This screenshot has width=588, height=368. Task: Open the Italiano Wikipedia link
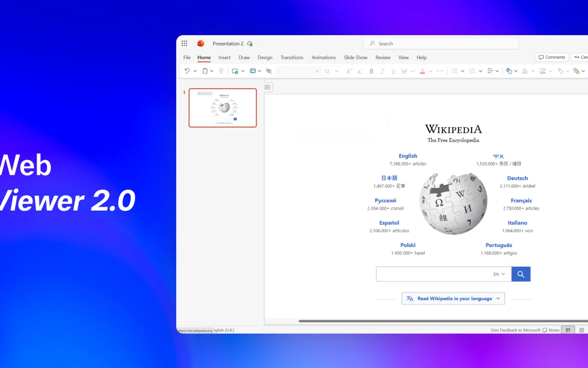click(x=517, y=223)
